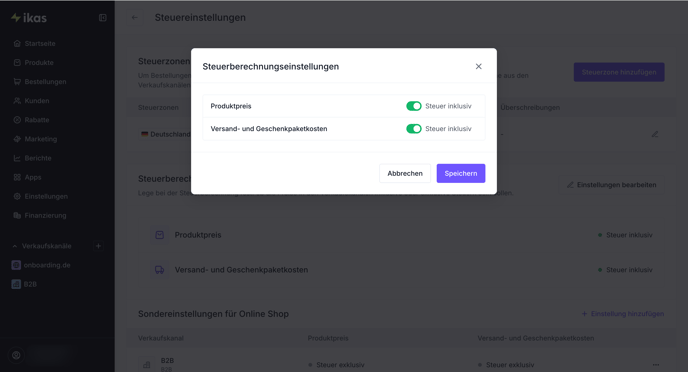Image resolution: width=688 pixels, height=372 pixels.
Task: Click the Marketing megaphone icon
Action: 17,139
